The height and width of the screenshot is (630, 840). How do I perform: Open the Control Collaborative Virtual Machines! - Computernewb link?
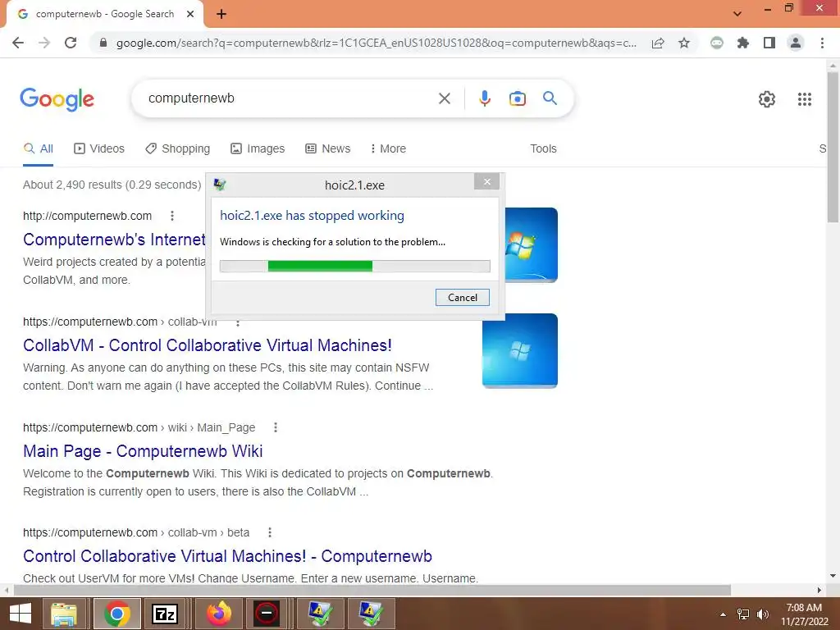(x=228, y=556)
